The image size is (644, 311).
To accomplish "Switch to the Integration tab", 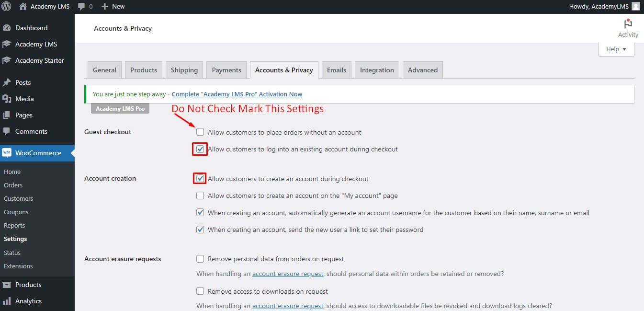I will click(x=377, y=70).
